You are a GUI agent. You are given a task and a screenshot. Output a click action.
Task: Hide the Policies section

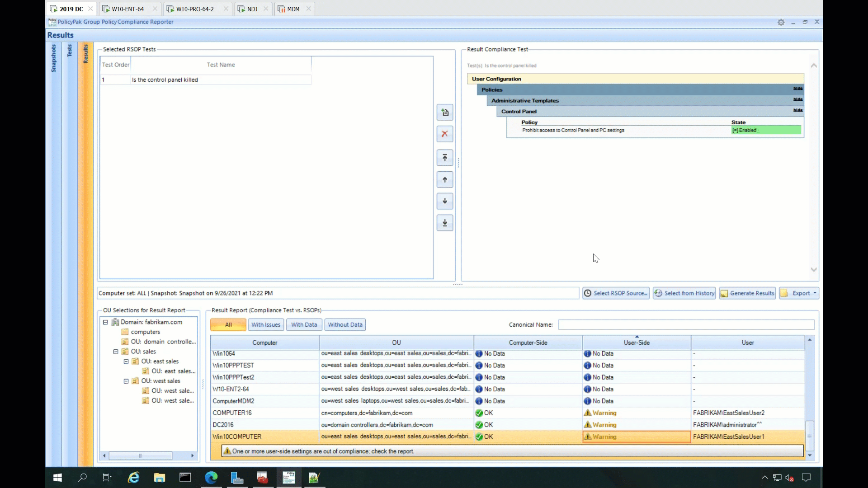coord(798,89)
